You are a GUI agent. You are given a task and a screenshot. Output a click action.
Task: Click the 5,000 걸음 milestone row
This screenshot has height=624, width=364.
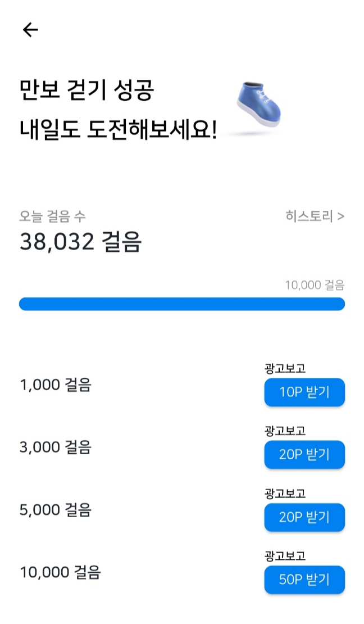click(x=54, y=510)
